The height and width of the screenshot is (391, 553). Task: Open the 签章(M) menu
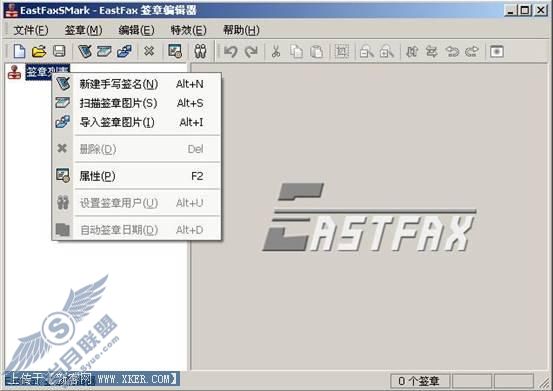83,30
